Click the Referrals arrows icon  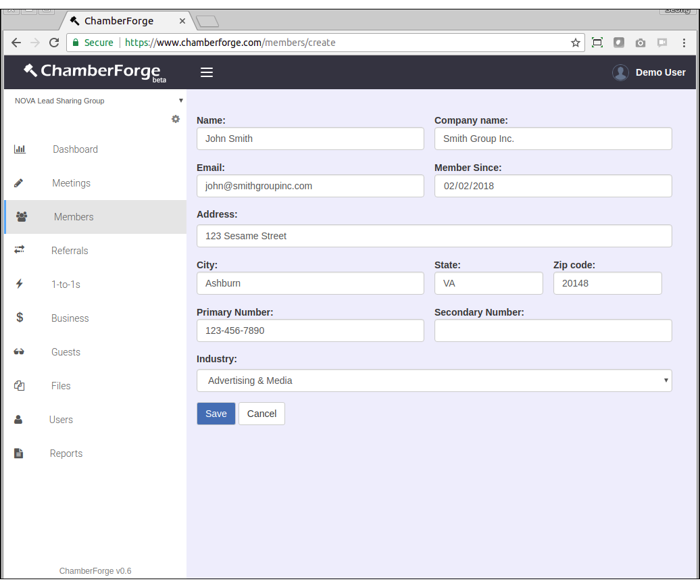point(20,250)
